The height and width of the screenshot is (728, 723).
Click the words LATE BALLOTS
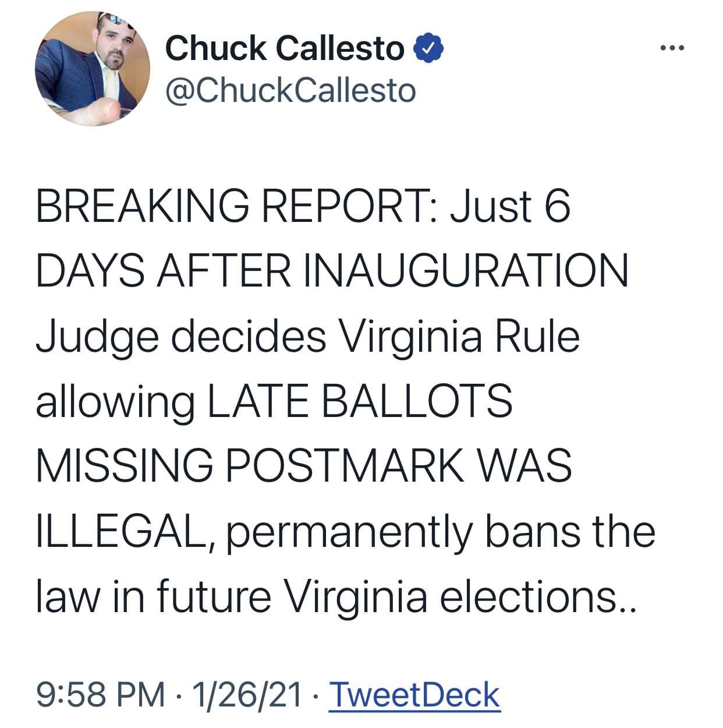(360, 401)
